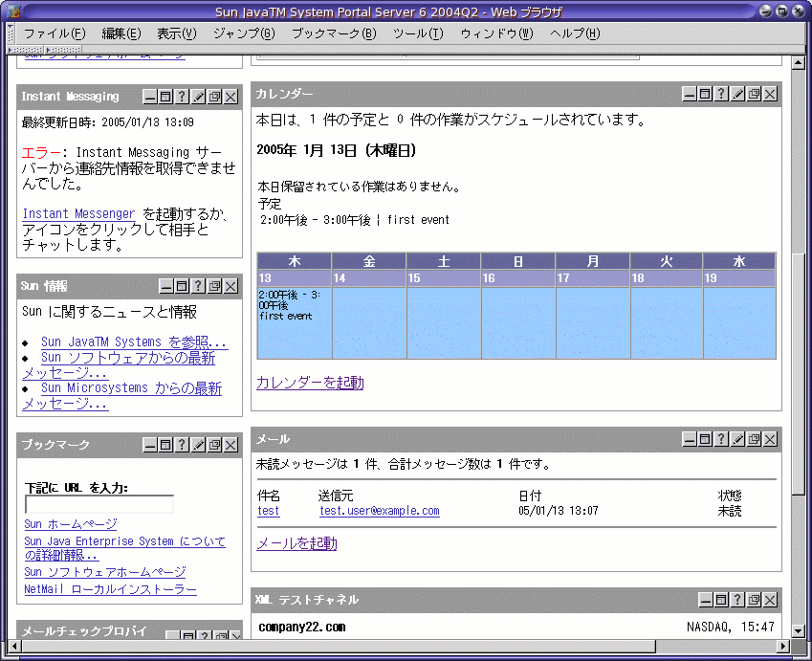The height and width of the screenshot is (661, 812).
Task: Open the mail subject 'test' link
Action: pyautogui.click(x=268, y=511)
